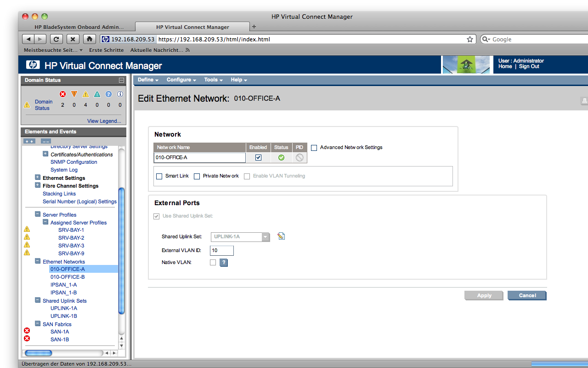
Task: Enable Advanced Network Settings checkbox
Action: coord(314,148)
